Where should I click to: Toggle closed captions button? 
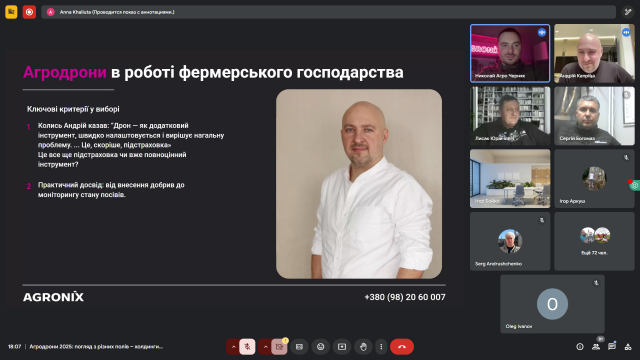(x=299, y=347)
